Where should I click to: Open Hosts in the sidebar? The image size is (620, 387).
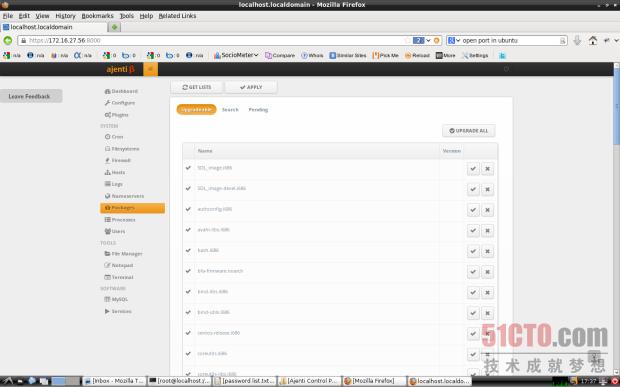pos(115,172)
